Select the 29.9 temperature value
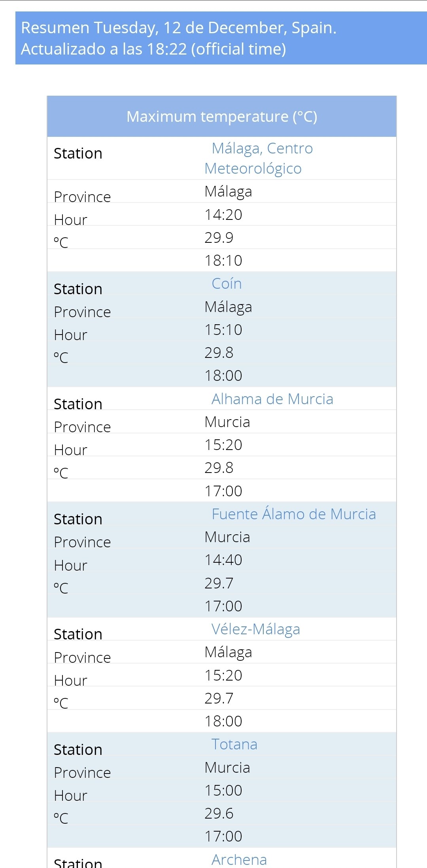 tap(219, 238)
